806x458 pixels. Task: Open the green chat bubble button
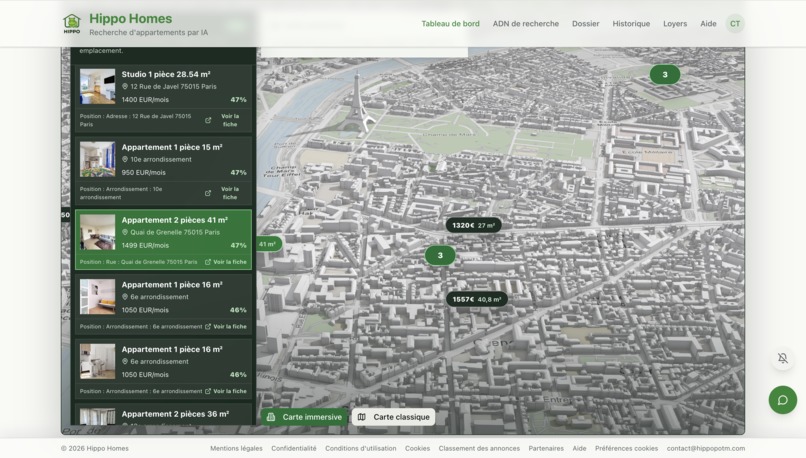pyautogui.click(x=782, y=400)
